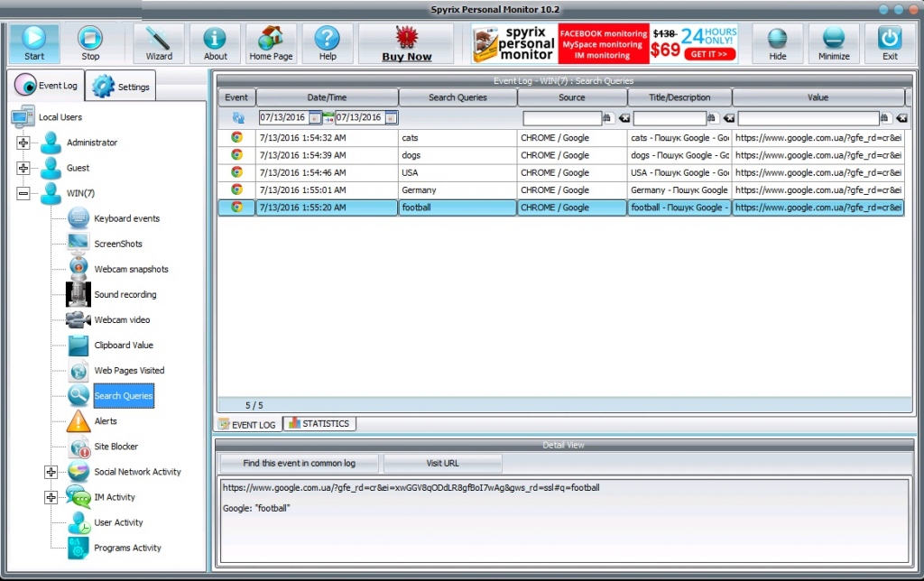Screen dimensions: 924x581
Task: Open start date calendar picker
Action: (314, 118)
